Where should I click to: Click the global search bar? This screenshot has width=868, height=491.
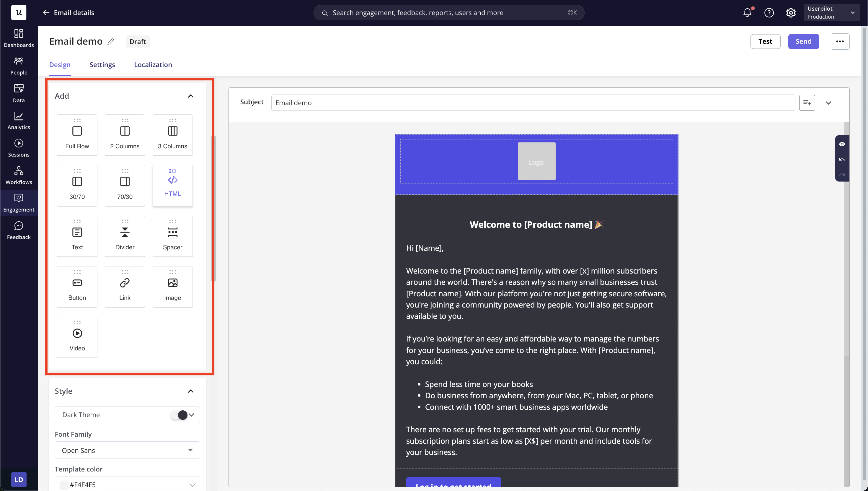click(x=449, y=13)
